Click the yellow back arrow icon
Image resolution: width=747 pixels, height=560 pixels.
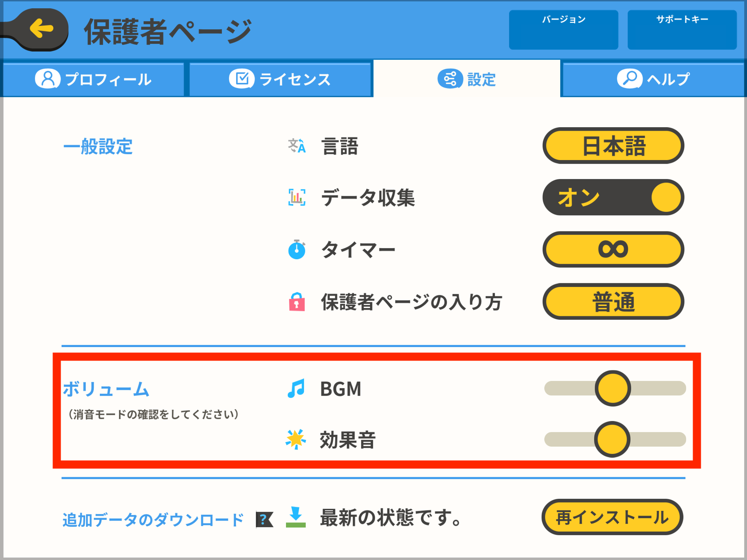click(42, 29)
